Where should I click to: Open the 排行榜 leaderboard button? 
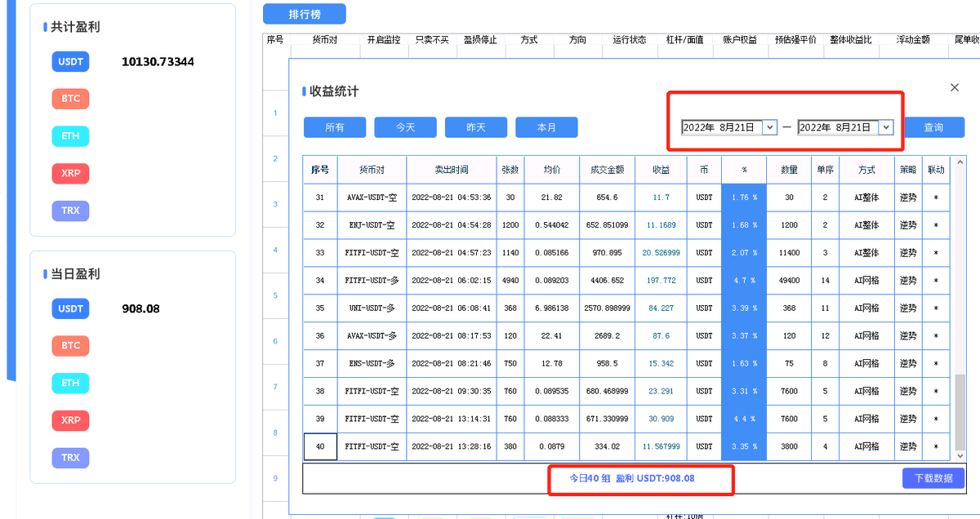coord(305,14)
